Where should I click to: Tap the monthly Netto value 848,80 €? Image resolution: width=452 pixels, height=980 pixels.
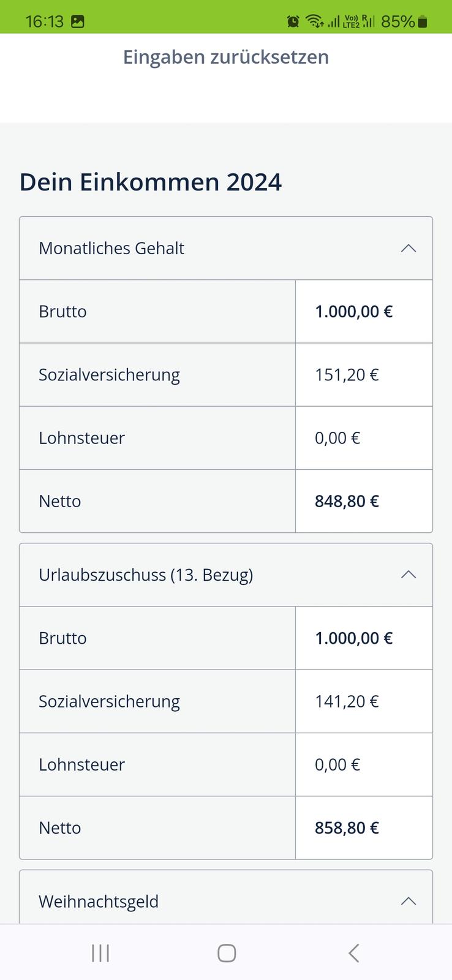[x=347, y=501]
